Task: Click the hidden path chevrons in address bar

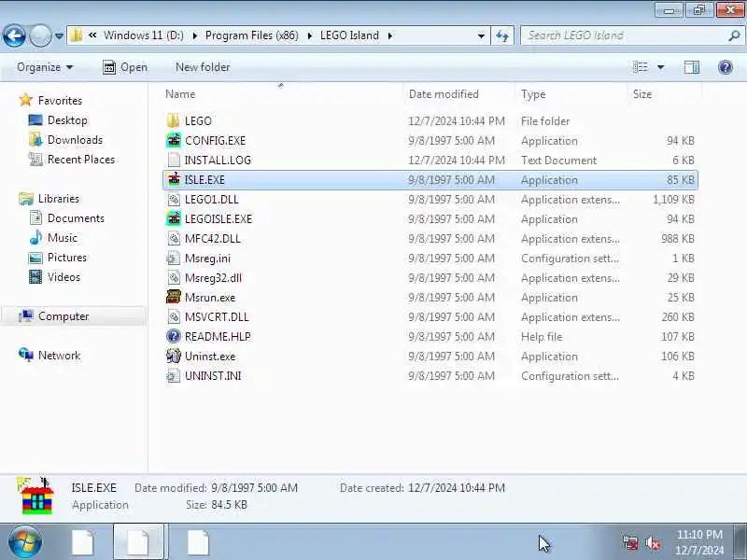Action: [92, 35]
